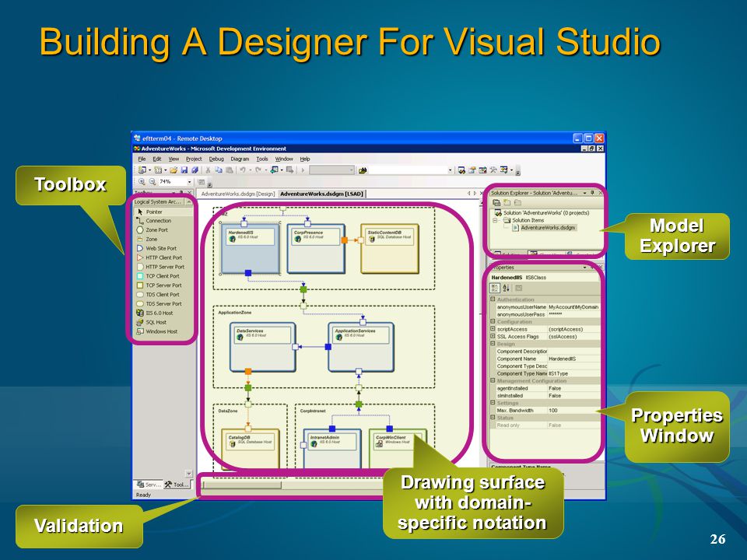Viewport: 747px width, 560px height.
Task: Choose the Zone toolbox item
Action: [163, 239]
